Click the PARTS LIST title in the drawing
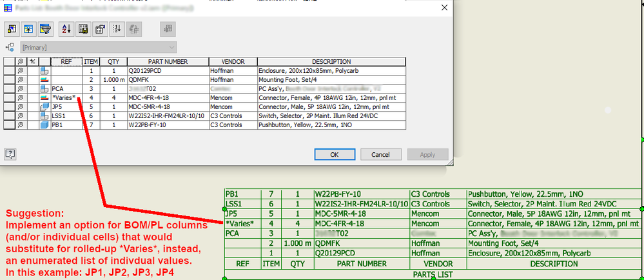 click(433, 274)
